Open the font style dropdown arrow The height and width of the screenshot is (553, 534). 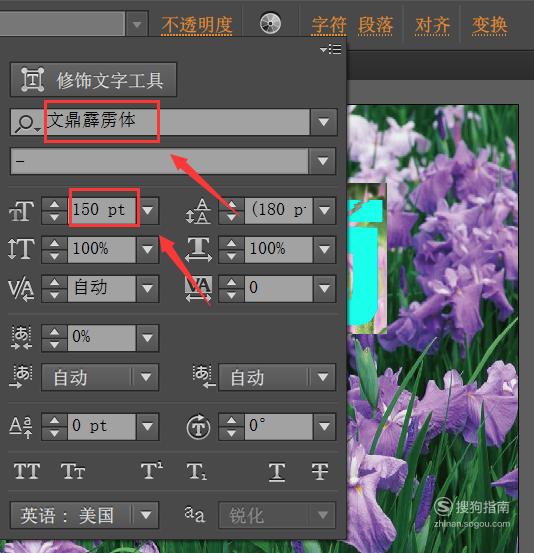tap(322, 161)
